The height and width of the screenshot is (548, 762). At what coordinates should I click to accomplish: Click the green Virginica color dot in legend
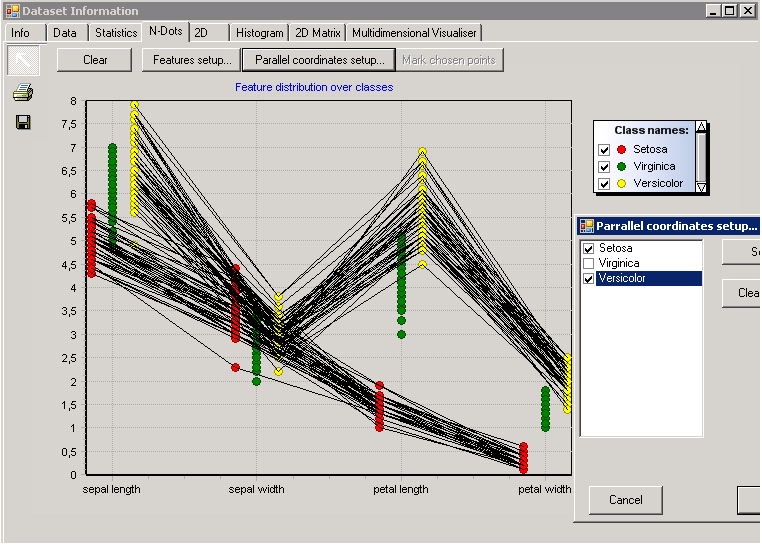click(621, 167)
